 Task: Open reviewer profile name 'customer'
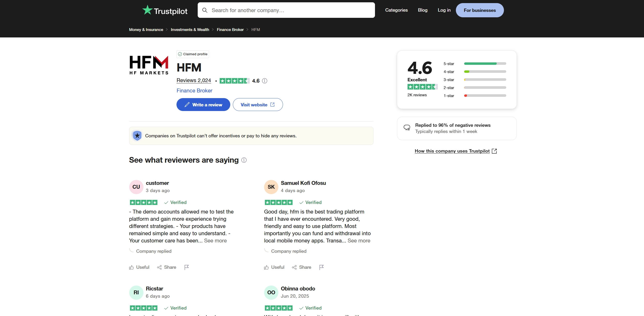157,183
